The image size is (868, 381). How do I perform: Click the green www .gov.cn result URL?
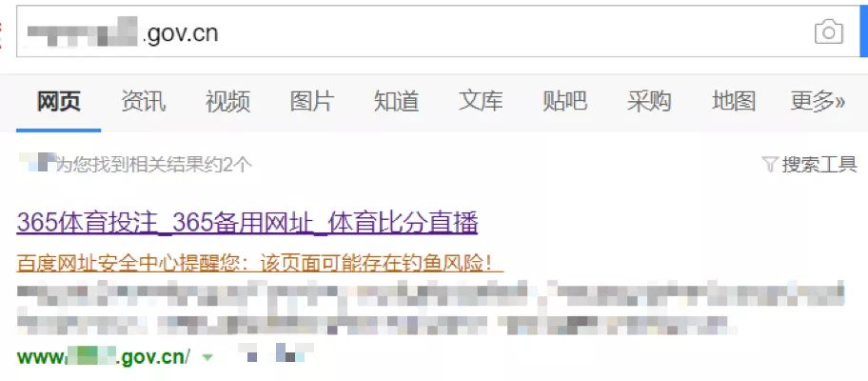point(104,357)
